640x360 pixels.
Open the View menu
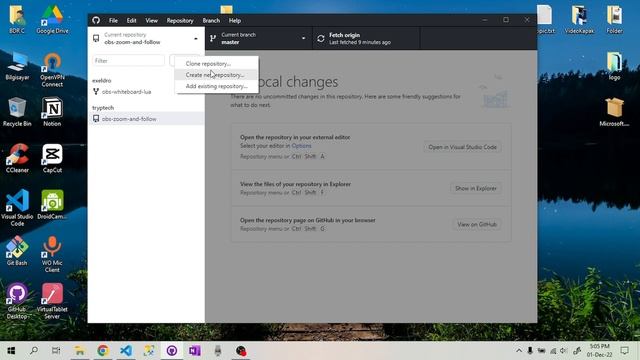(x=151, y=20)
